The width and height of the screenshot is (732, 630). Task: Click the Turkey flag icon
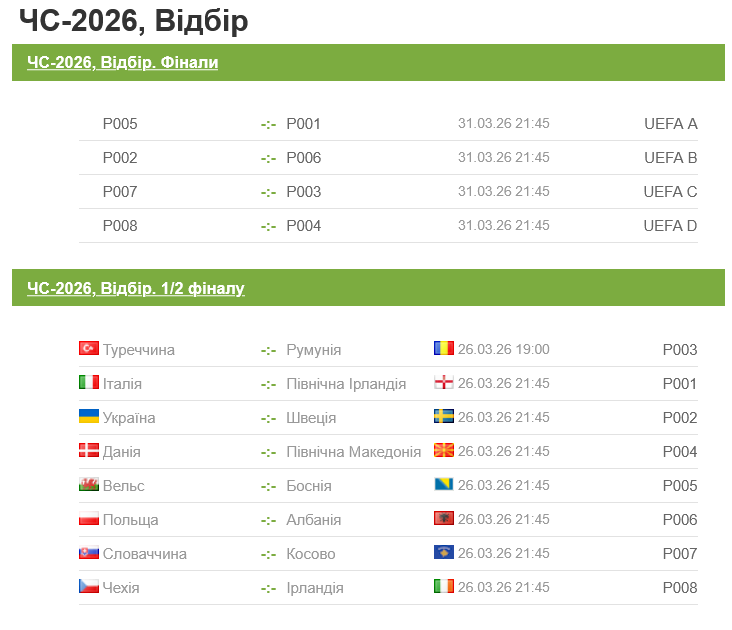click(89, 349)
